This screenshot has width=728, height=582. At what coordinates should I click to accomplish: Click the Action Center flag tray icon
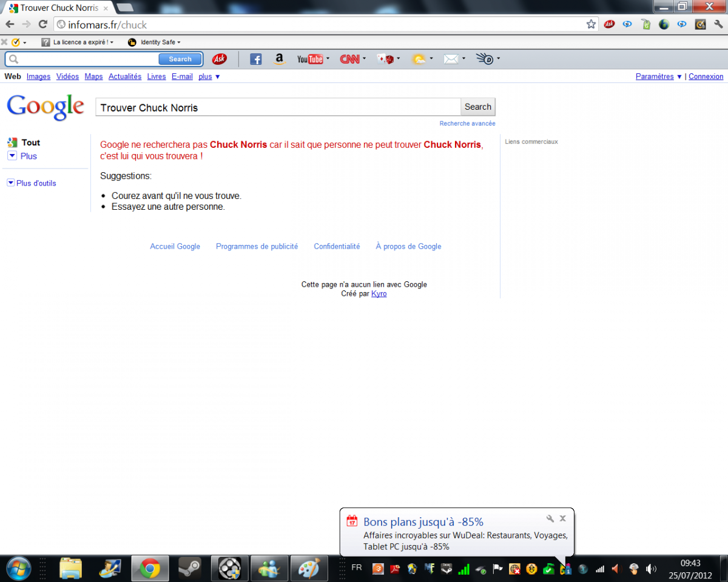click(x=497, y=569)
